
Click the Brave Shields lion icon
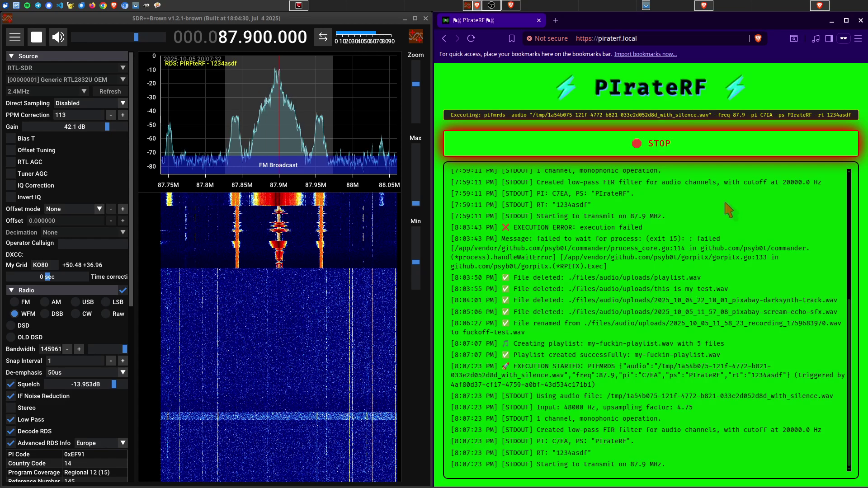(x=758, y=38)
